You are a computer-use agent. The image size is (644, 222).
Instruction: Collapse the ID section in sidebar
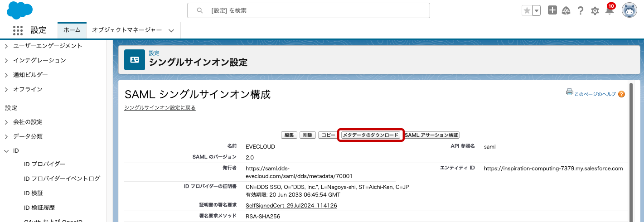click(x=6, y=151)
